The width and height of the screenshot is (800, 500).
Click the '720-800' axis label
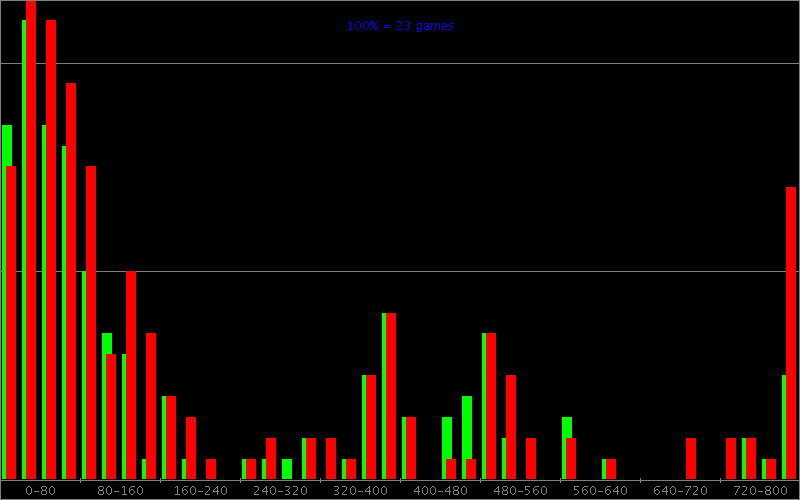tap(760, 491)
